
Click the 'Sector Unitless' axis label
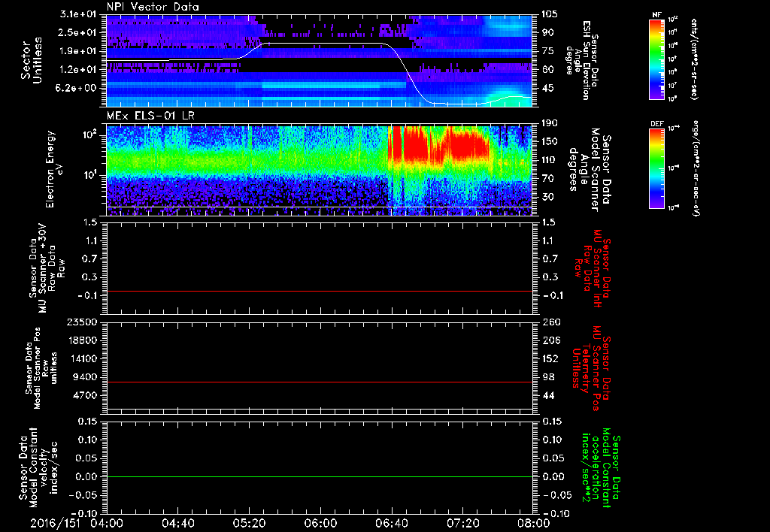pos(32,60)
